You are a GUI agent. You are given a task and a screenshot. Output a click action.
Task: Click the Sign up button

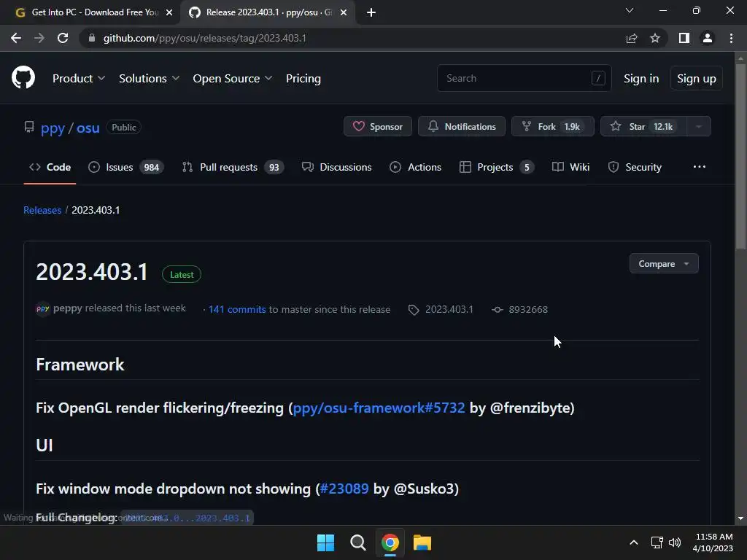tap(697, 78)
